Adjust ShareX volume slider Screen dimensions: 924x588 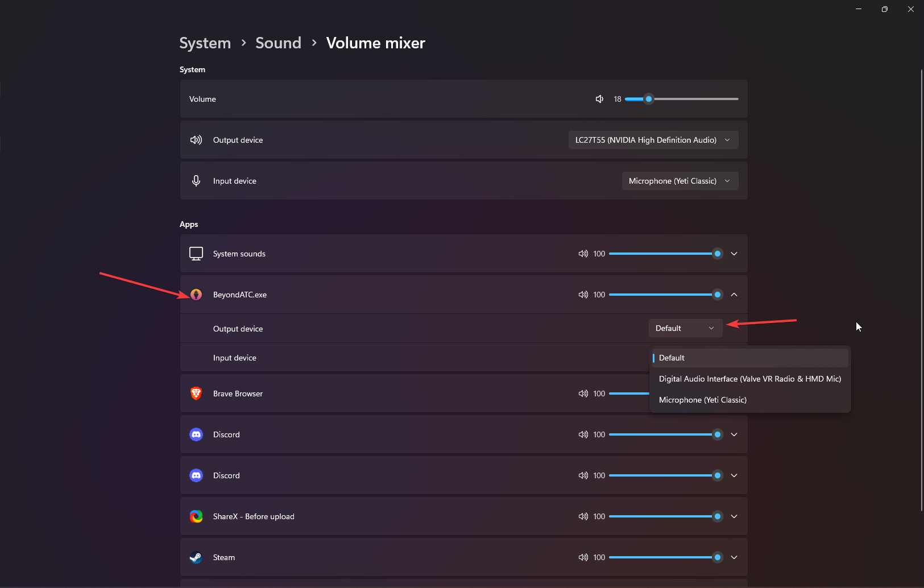click(x=665, y=516)
